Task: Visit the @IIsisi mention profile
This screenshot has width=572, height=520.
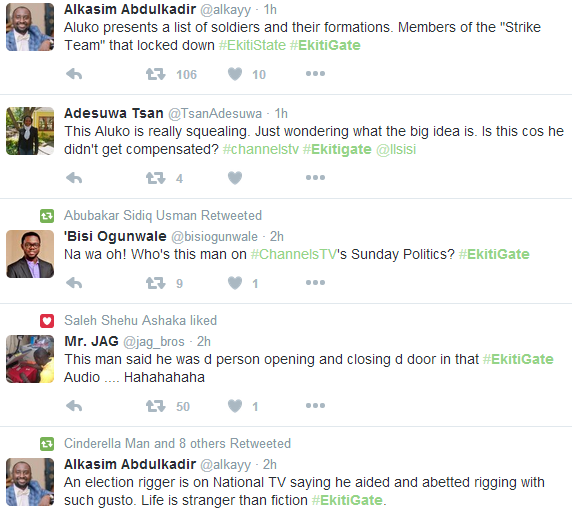Action: (396, 149)
